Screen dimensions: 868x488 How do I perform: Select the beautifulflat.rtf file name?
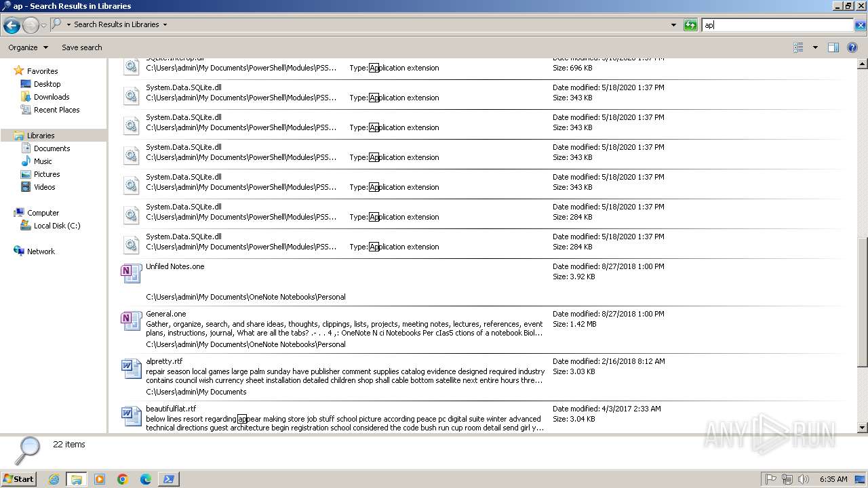point(171,409)
